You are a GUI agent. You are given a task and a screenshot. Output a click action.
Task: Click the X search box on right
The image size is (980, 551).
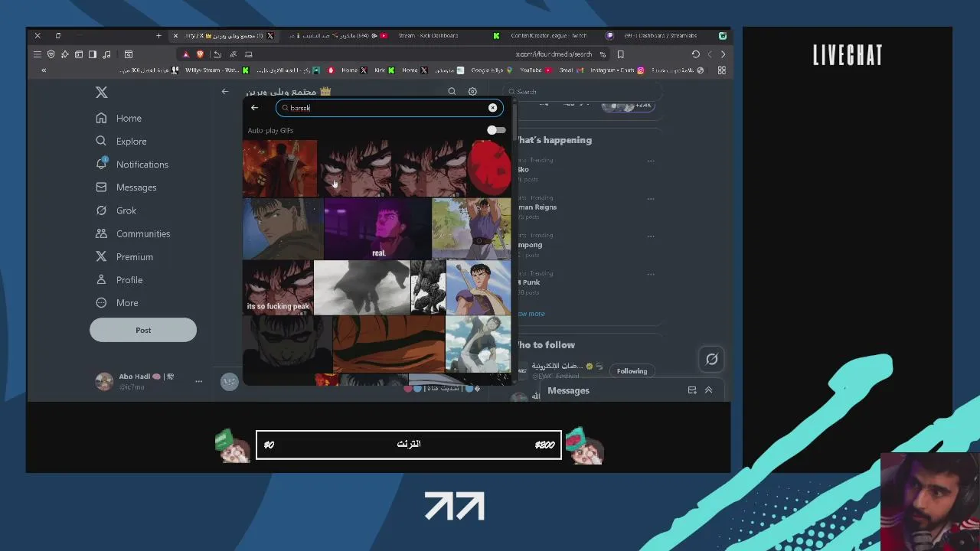(x=582, y=92)
